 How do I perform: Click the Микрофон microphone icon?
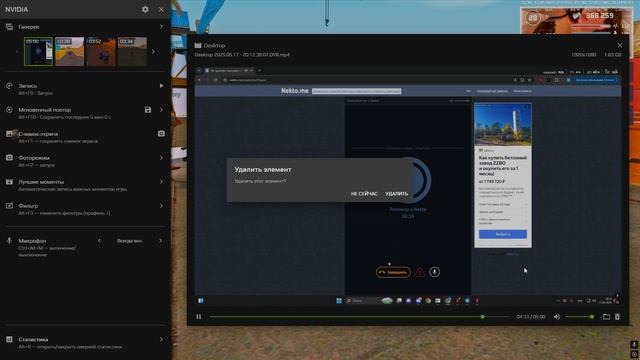pos(9,241)
